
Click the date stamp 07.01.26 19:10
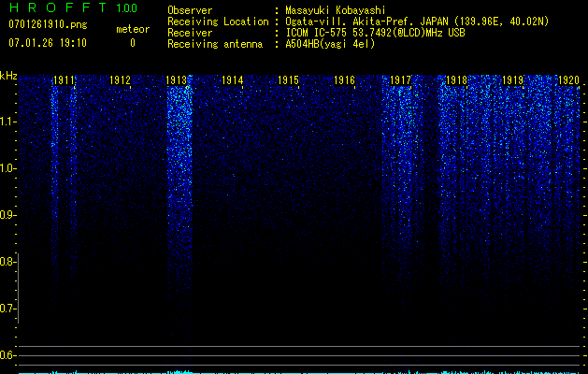(x=48, y=43)
